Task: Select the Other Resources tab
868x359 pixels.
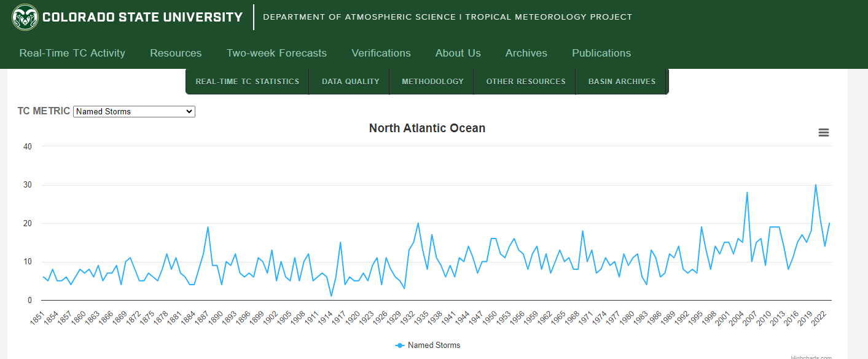Action: pyautogui.click(x=526, y=81)
